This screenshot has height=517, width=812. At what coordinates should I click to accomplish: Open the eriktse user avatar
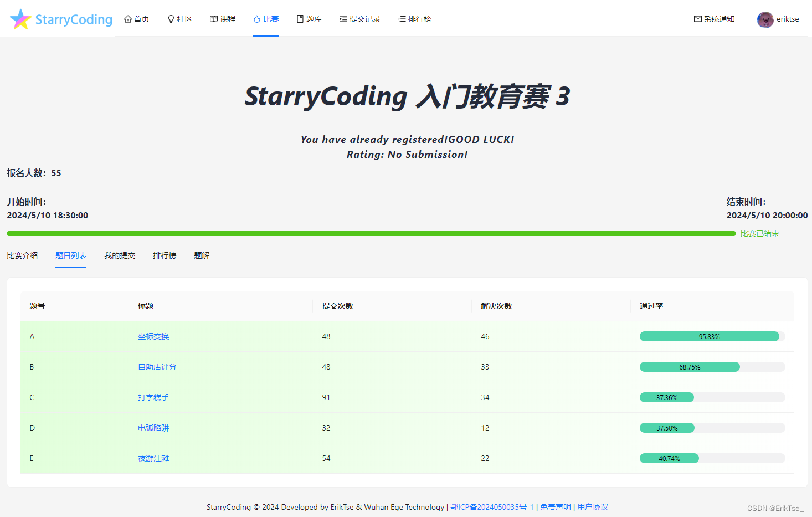click(765, 19)
